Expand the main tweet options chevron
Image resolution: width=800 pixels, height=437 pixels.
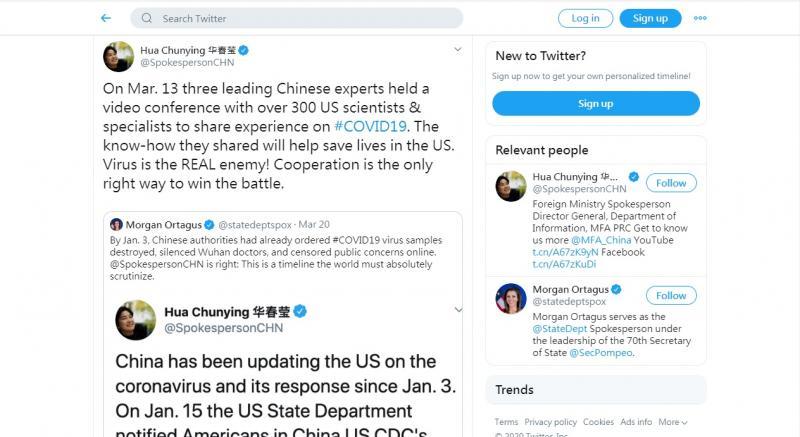[458, 49]
